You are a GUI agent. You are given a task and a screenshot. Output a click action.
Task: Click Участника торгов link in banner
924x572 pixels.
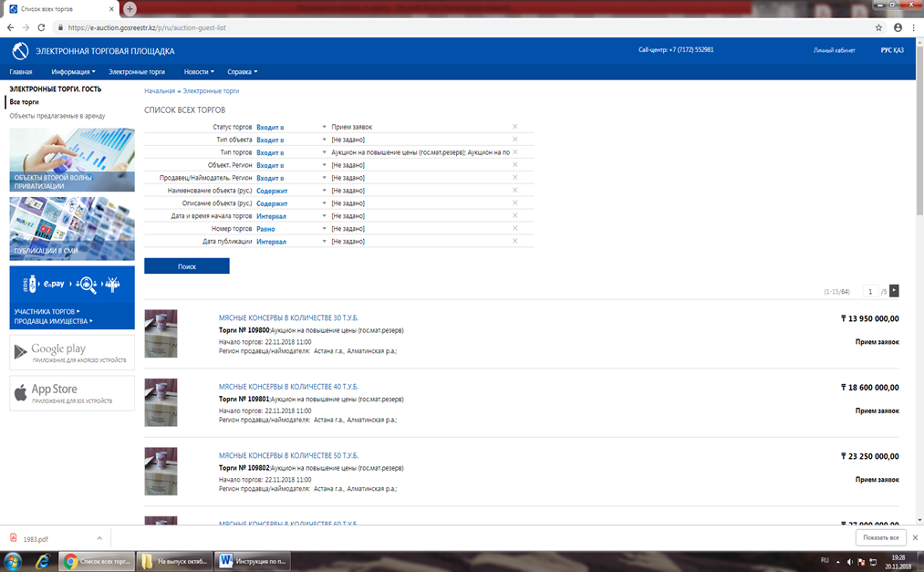click(47, 311)
